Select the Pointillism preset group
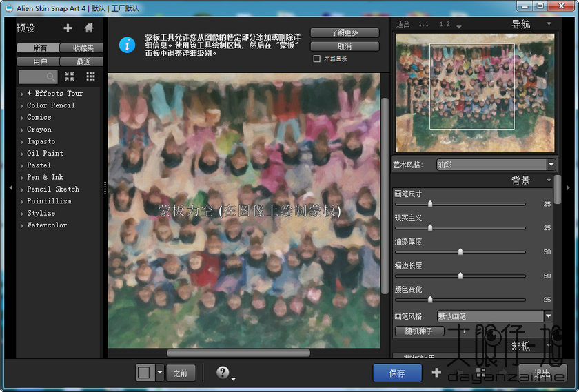This screenshot has width=579, height=392. pos(49,201)
